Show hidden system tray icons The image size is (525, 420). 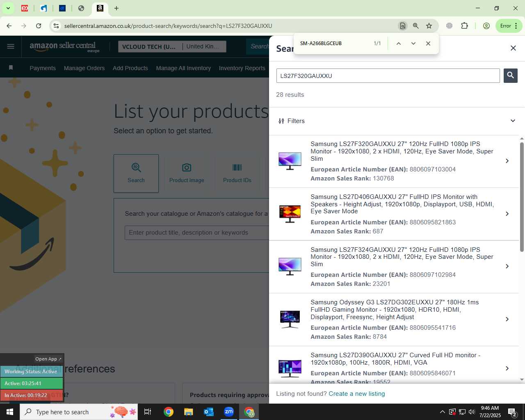442,412
